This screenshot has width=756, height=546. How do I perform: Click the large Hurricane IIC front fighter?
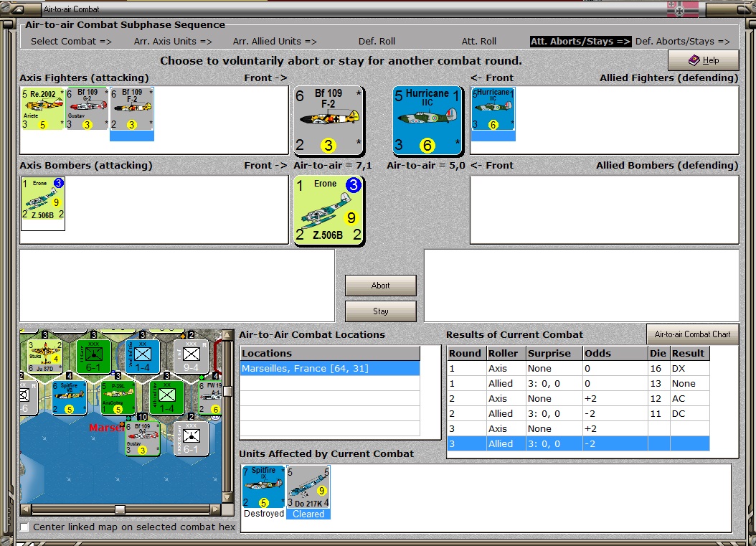tap(427, 121)
